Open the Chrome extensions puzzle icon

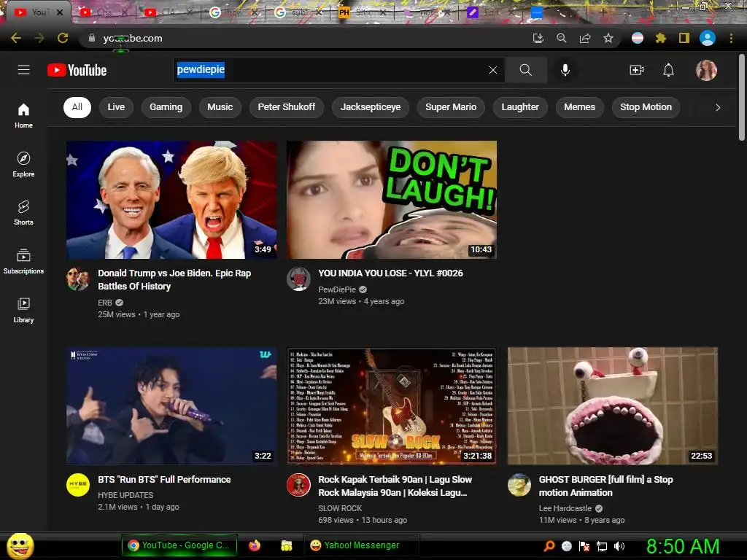coord(661,38)
